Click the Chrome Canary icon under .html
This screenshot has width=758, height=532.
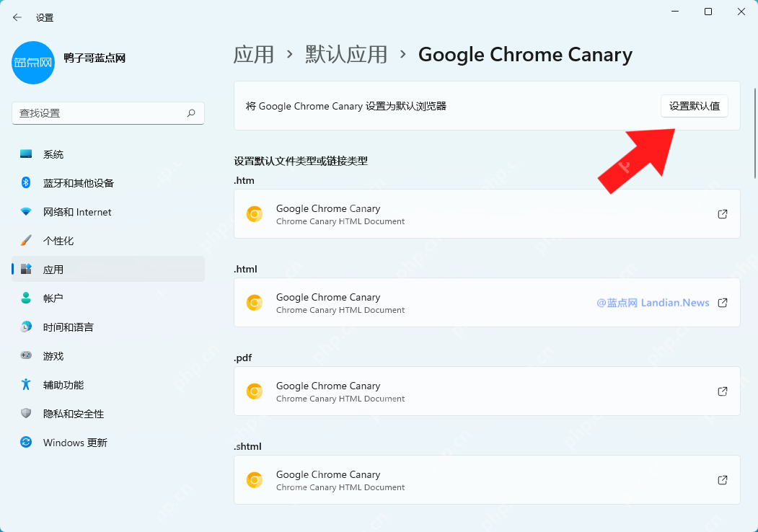click(x=255, y=303)
